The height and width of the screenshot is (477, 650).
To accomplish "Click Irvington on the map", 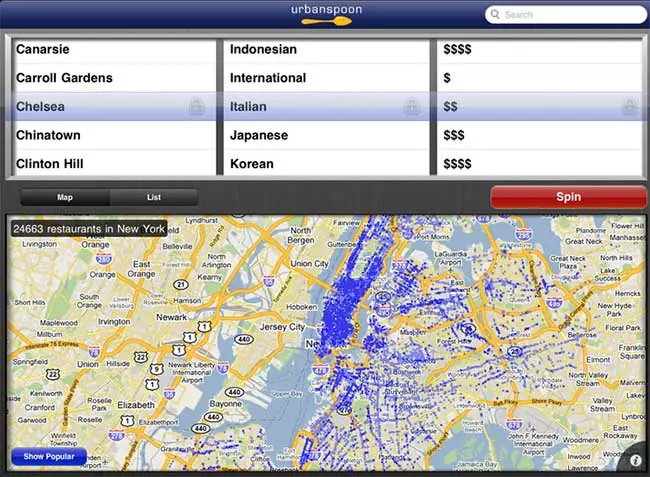I will click(114, 322).
